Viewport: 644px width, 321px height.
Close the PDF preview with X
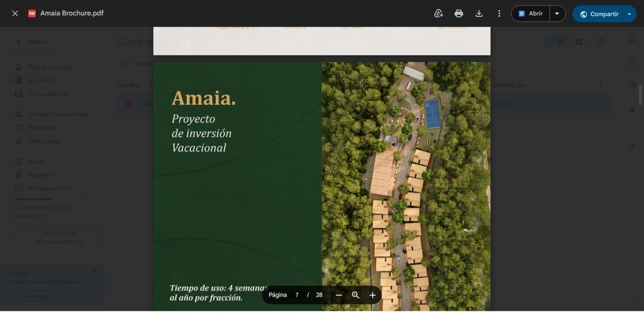click(x=15, y=14)
